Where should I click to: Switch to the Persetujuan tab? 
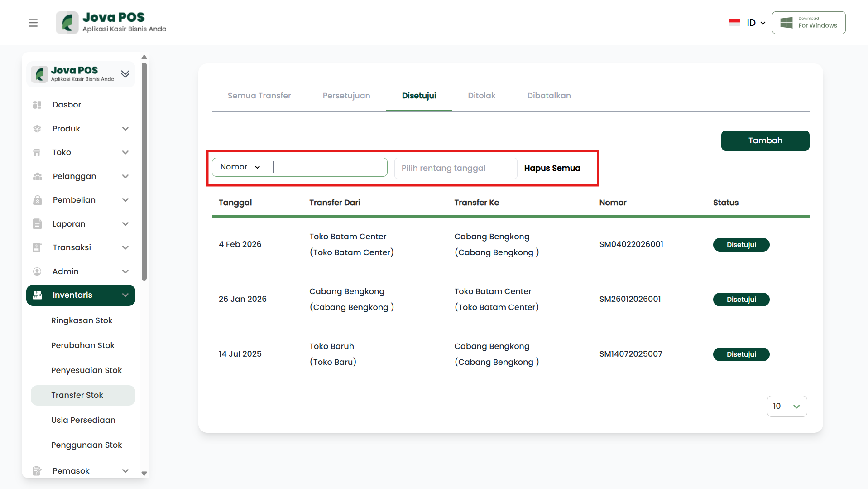pyautogui.click(x=346, y=96)
